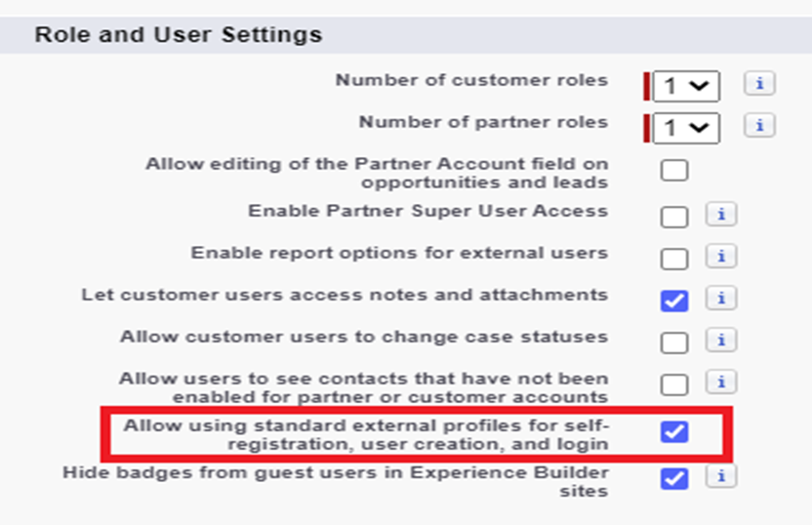Click info icon for Number of customer roles

pos(758,84)
